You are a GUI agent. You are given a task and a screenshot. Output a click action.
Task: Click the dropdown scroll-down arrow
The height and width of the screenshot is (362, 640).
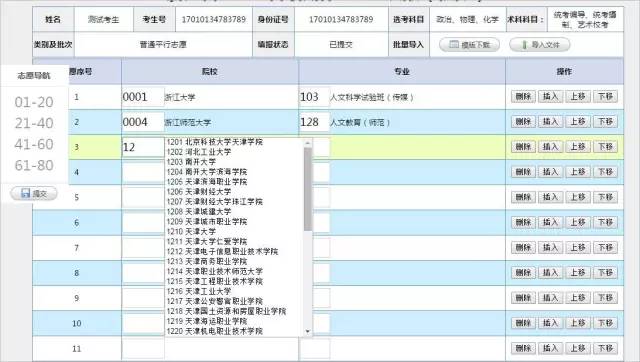click(308, 331)
